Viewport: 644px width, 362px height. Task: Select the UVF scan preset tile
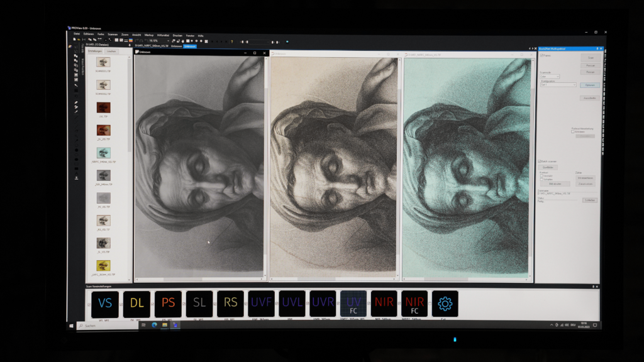pyautogui.click(x=261, y=304)
